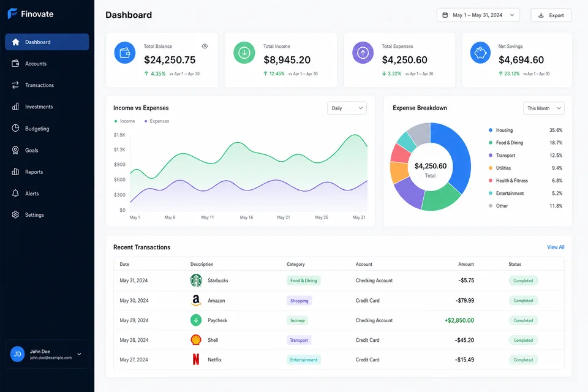The image size is (588, 392).
Task: Click the bell icon for Alerts
Action: (x=15, y=193)
